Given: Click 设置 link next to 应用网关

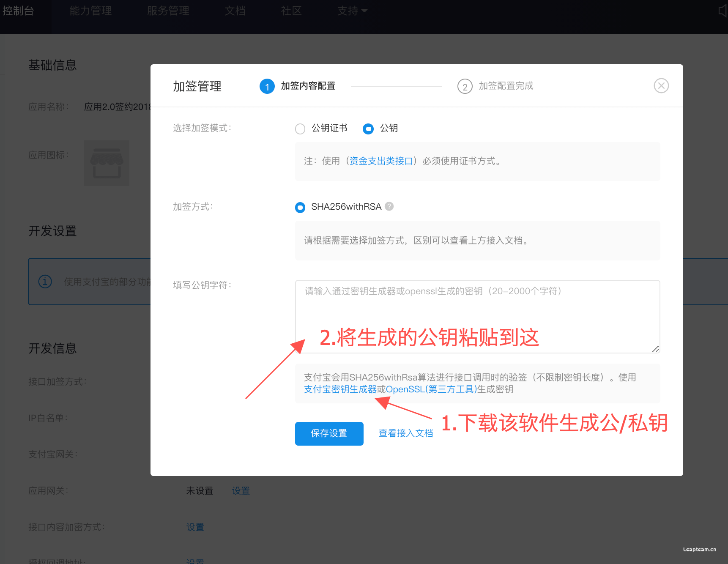Looking at the screenshot, I should coord(241,491).
